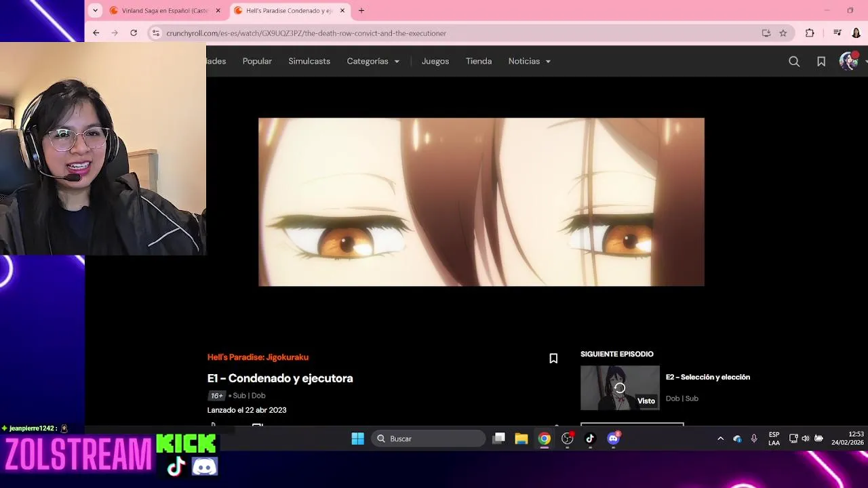The image size is (868, 488).
Task: Open ESP LAA language indicator
Action: point(774,439)
